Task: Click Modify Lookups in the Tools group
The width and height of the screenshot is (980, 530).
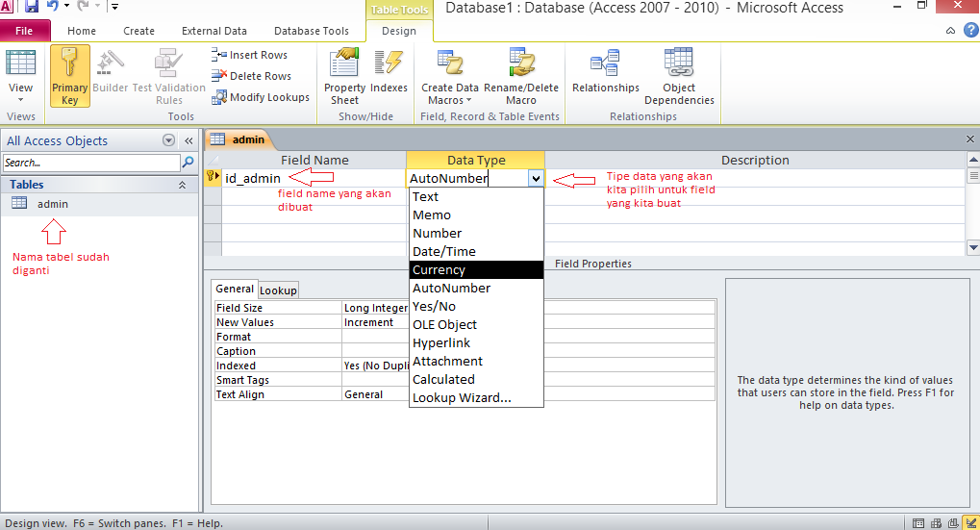Action: click(x=260, y=97)
